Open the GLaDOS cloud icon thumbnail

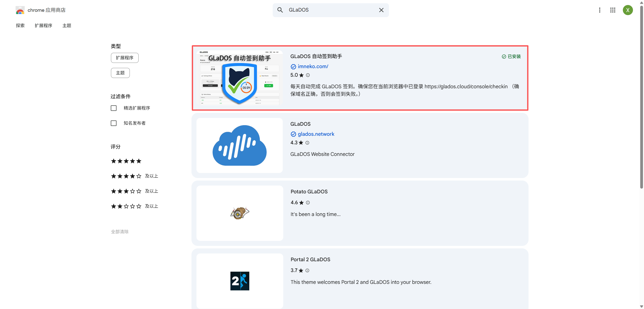(x=239, y=145)
